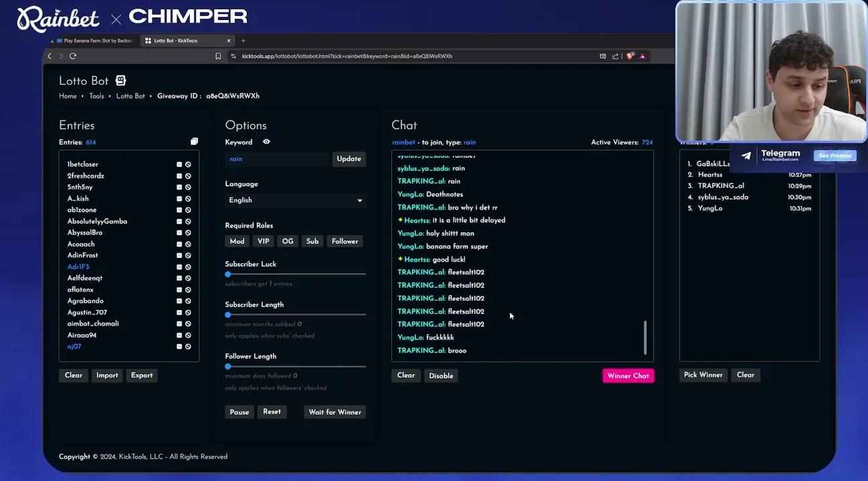Remove entry Acoaach with its minus icon

[x=179, y=244]
